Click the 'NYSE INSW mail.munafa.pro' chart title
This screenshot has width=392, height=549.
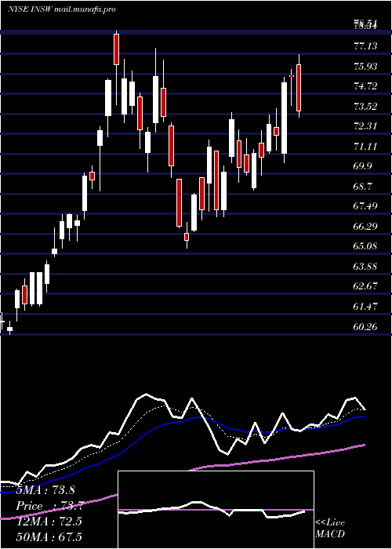tap(62, 9)
